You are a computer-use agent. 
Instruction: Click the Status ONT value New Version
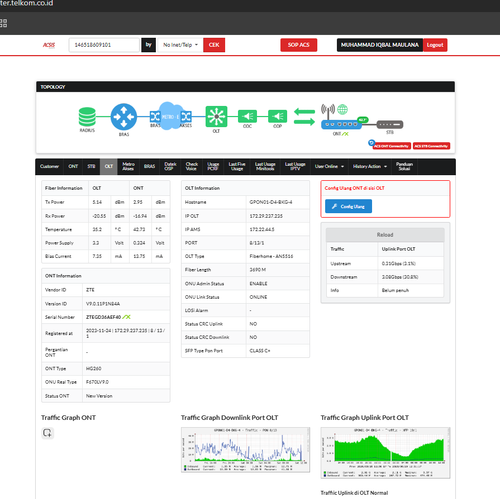point(99,396)
